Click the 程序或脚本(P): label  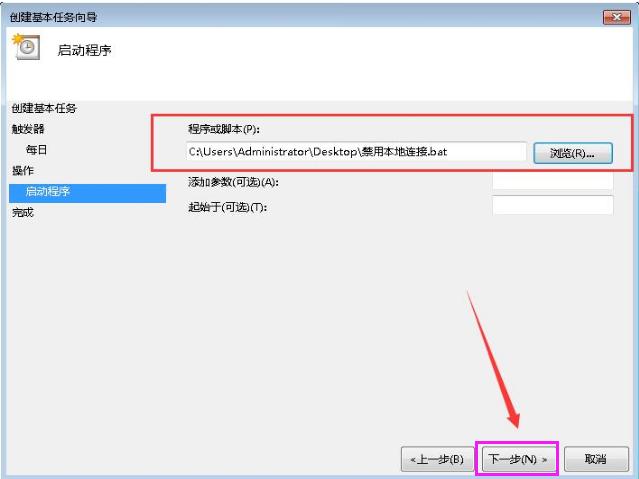(x=224, y=129)
